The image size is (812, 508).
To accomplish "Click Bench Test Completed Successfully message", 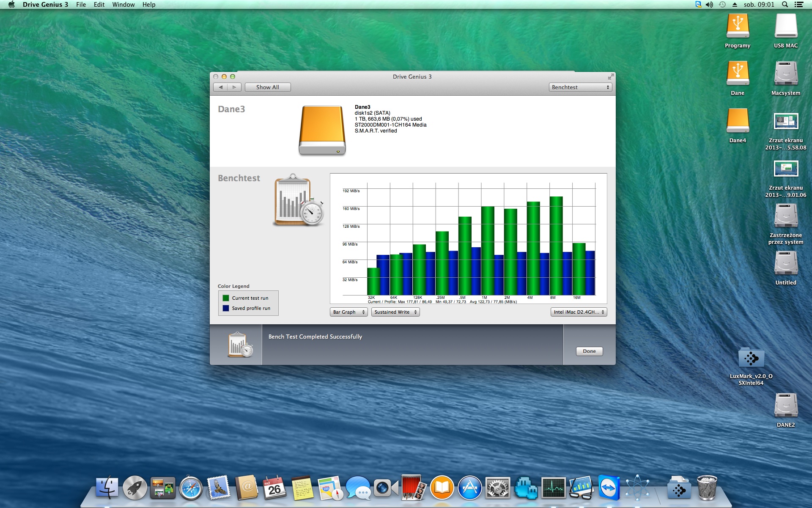I will click(x=315, y=337).
